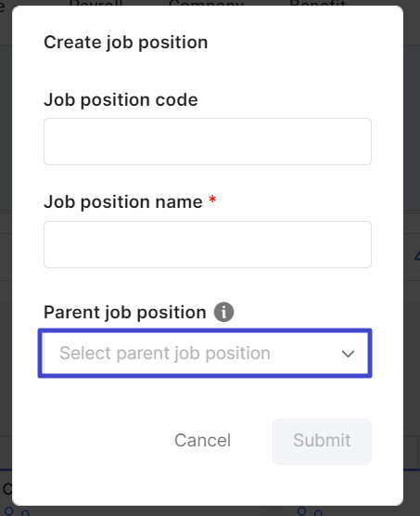Click the Submit button
Image resolution: width=420 pixels, height=516 pixels.
322,442
